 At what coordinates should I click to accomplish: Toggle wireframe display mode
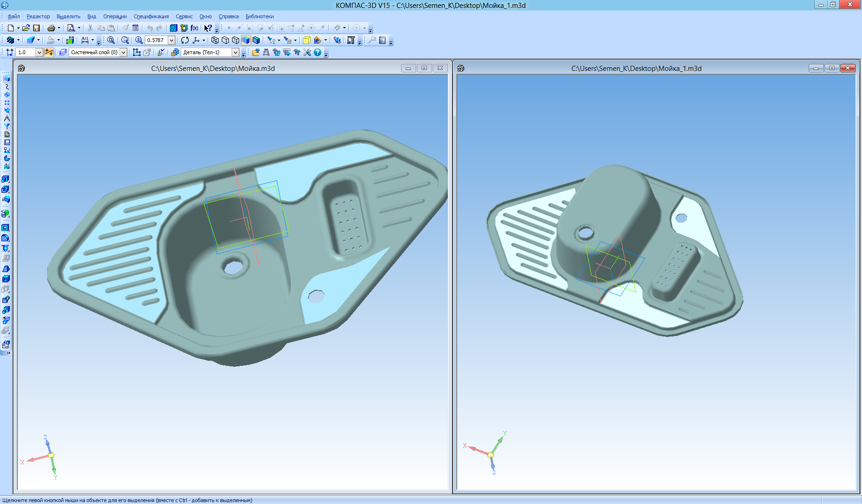[215, 40]
